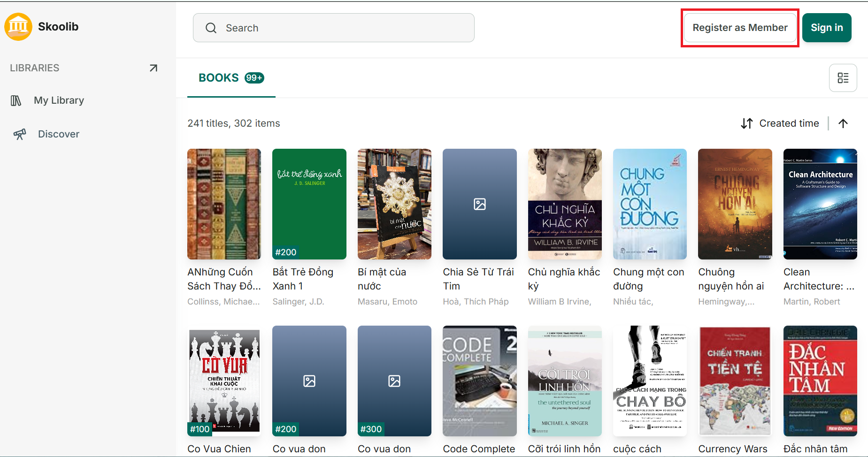Toggle ascending sort arrow
The width and height of the screenshot is (868, 457).
tap(843, 123)
